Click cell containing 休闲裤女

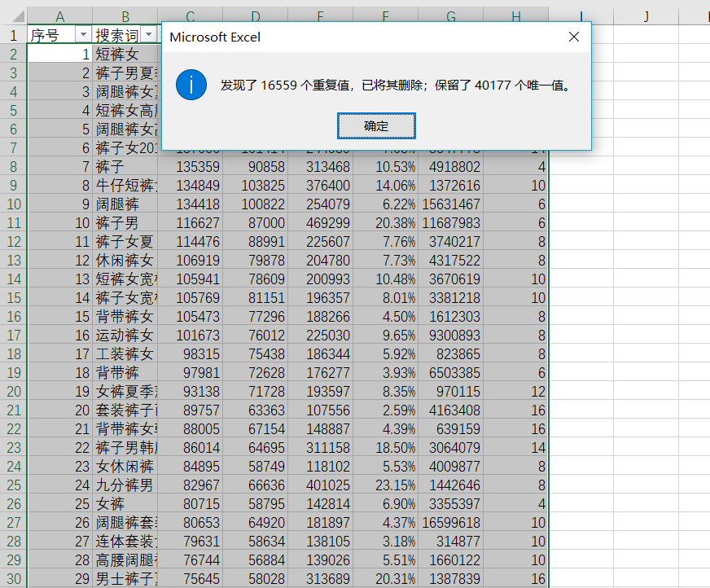pyautogui.click(x=125, y=260)
